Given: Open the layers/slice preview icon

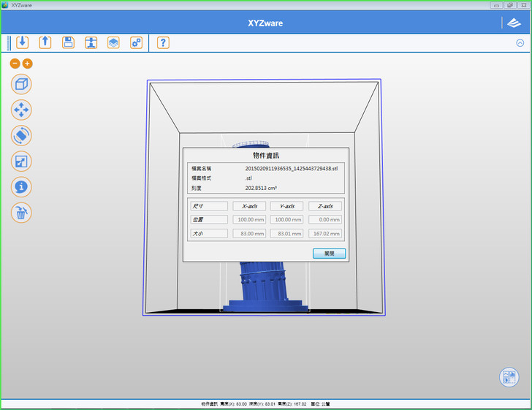Looking at the screenshot, I should pos(113,42).
